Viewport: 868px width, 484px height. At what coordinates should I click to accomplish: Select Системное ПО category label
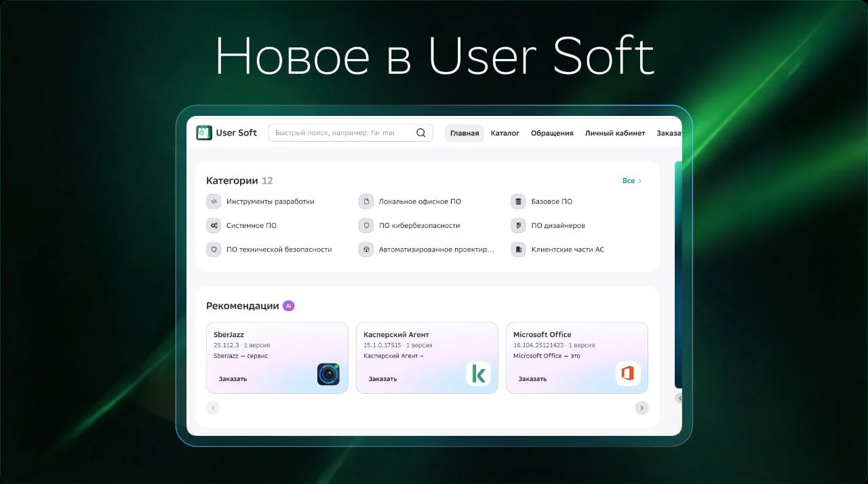pyautogui.click(x=252, y=225)
